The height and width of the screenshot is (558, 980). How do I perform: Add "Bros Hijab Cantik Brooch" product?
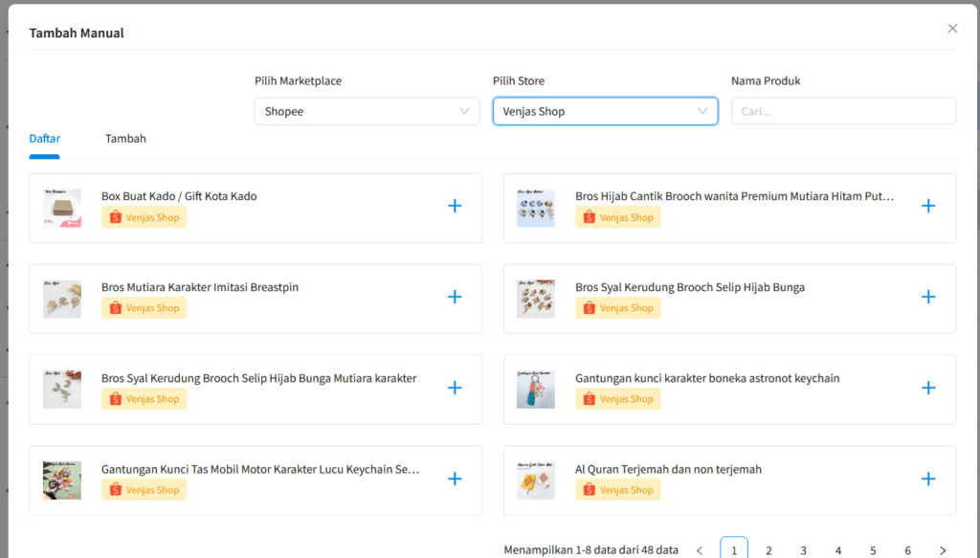tap(928, 205)
